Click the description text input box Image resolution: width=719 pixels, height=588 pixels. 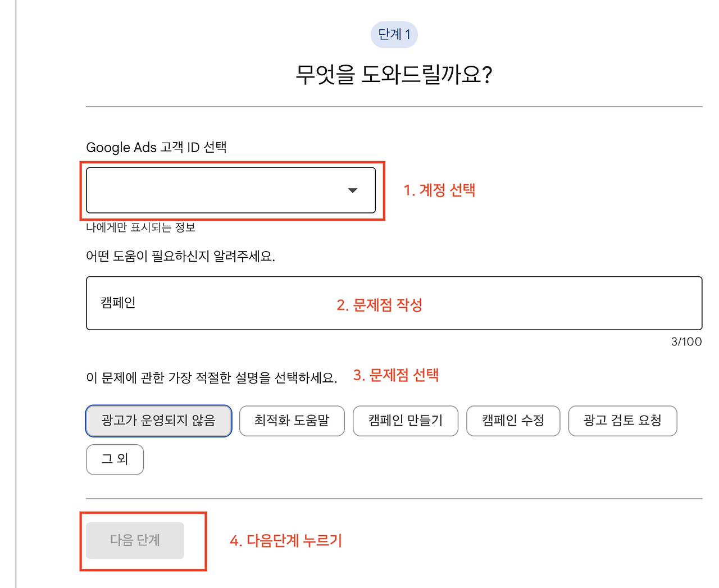[393, 303]
